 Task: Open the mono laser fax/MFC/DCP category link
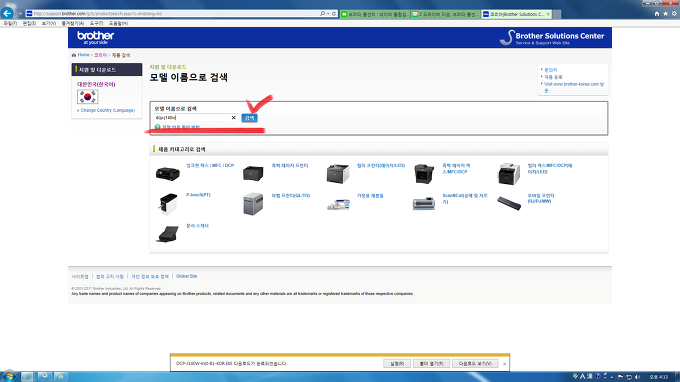(456, 169)
